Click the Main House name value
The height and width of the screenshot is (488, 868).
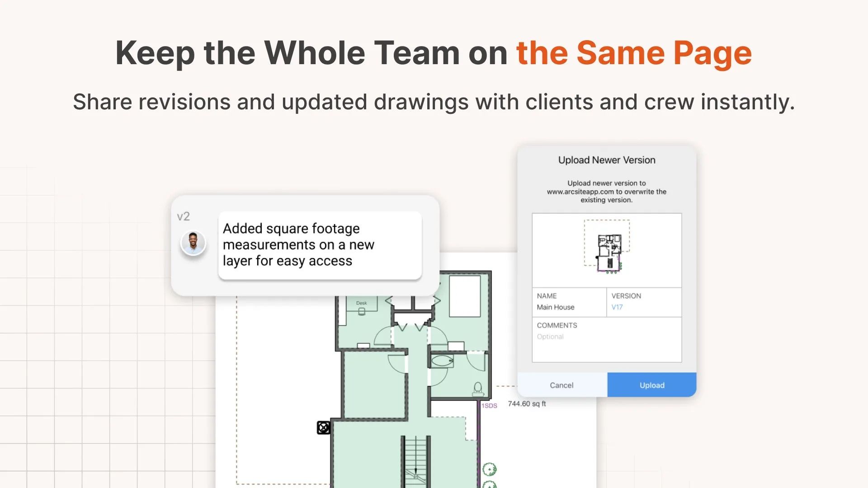(x=556, y=307)
